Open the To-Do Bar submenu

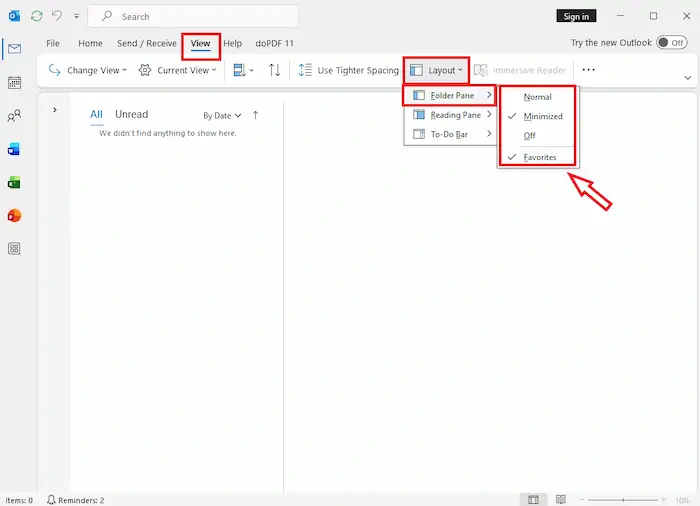pyautogui.click(x=451, y=134)
